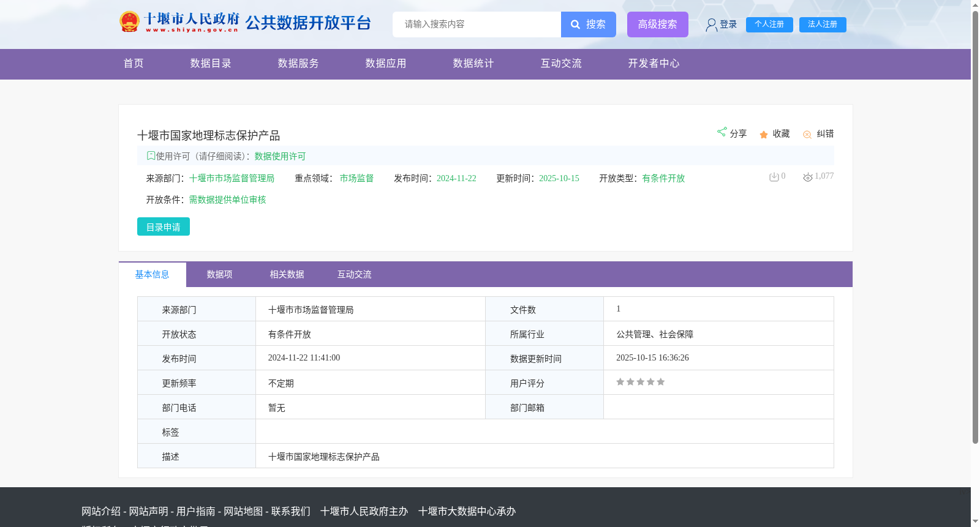
Task: Click the vertical page scrollbar
Action: click(x=975, y=226)
